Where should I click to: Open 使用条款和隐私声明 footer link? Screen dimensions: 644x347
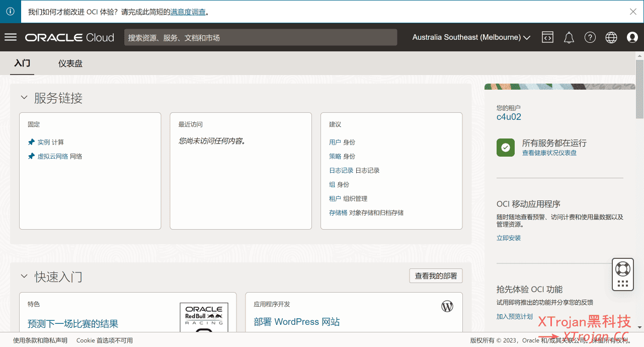[40, 340]
